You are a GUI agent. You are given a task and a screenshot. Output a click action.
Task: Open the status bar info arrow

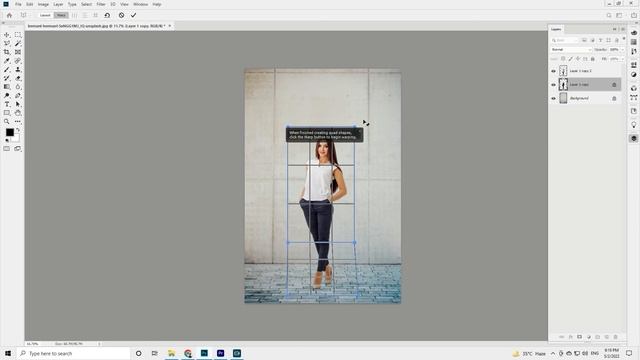coord(99,344)
